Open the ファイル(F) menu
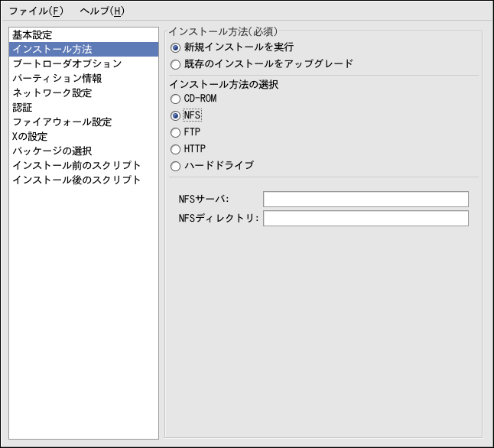 [x=36, y=11]
